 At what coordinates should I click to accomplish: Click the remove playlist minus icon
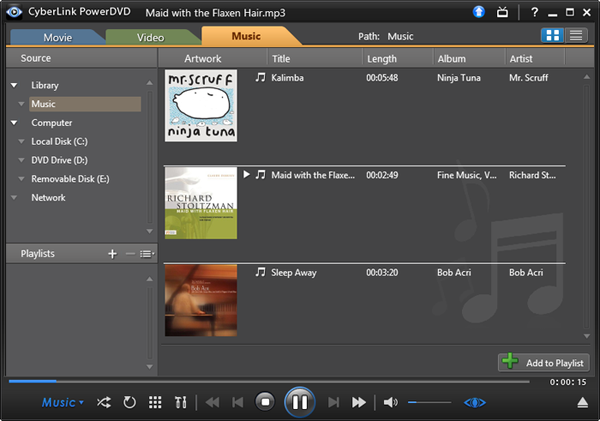coord(130,254)
